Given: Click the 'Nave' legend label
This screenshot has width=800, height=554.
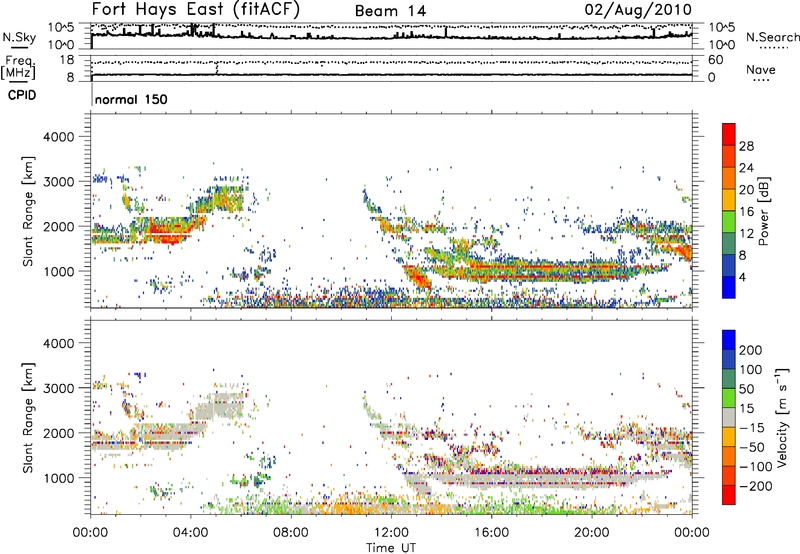Looking at the screenshot, I should [x=761, y=69].
